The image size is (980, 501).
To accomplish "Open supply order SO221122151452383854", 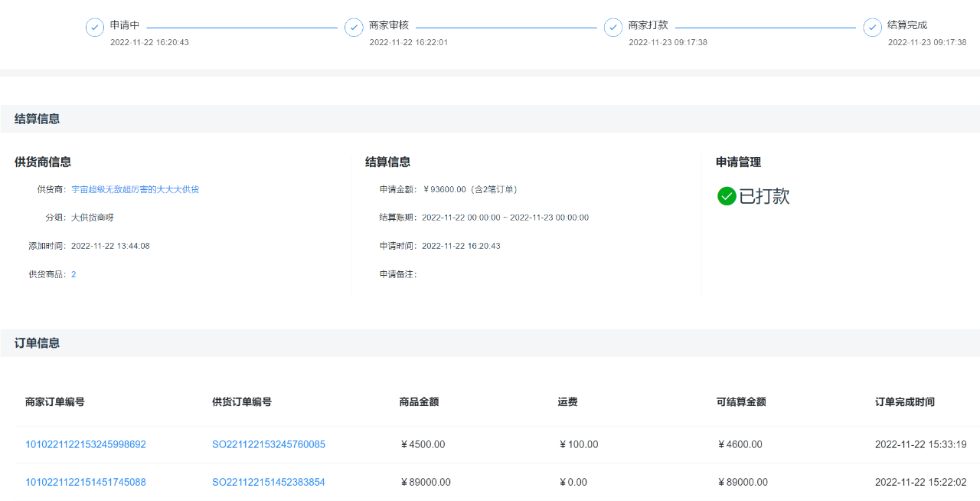I will coord(269,482).
